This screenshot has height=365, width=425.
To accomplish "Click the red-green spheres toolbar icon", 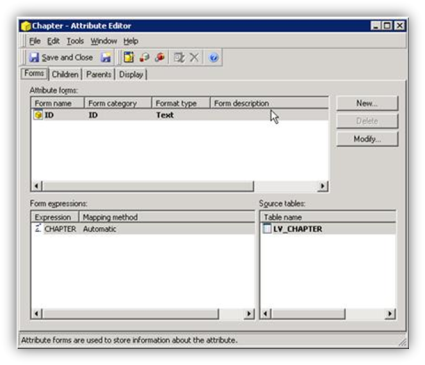I will click(144, 57).
